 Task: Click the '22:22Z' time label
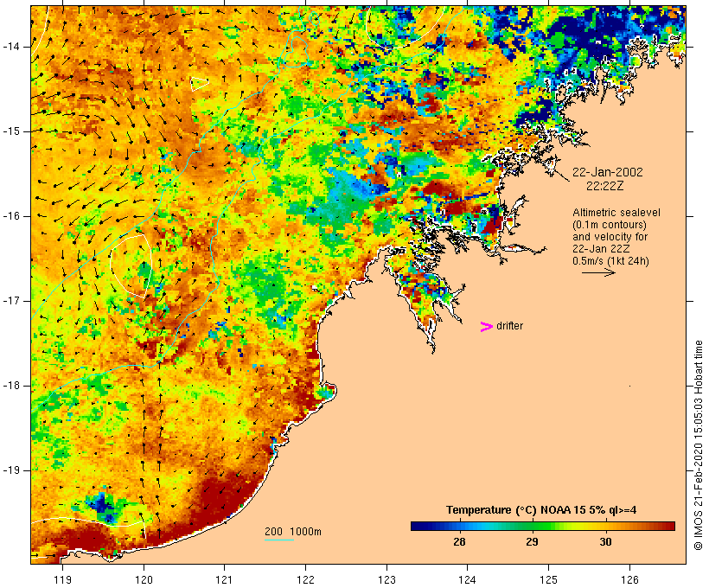point(605,186)
